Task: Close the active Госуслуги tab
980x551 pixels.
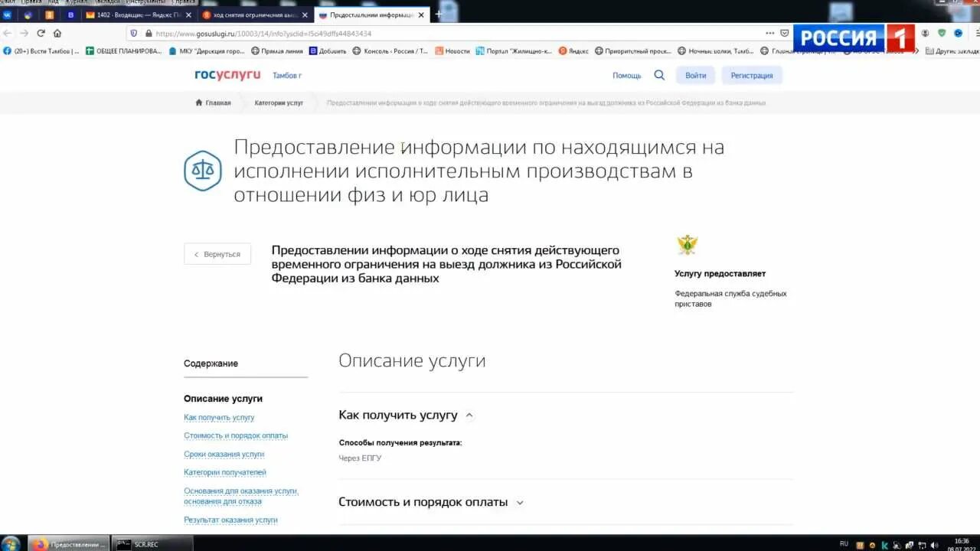Action: pyautogui.click(x=420, y=15)
